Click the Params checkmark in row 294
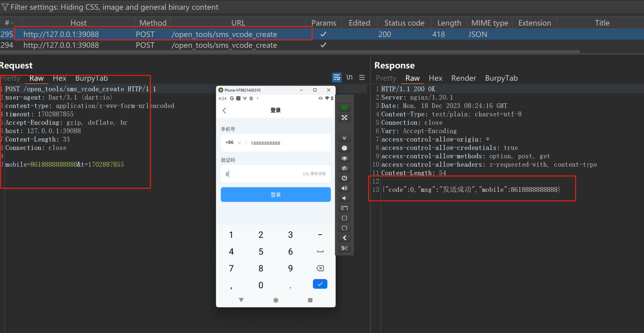644x333 pixels. 323,45
